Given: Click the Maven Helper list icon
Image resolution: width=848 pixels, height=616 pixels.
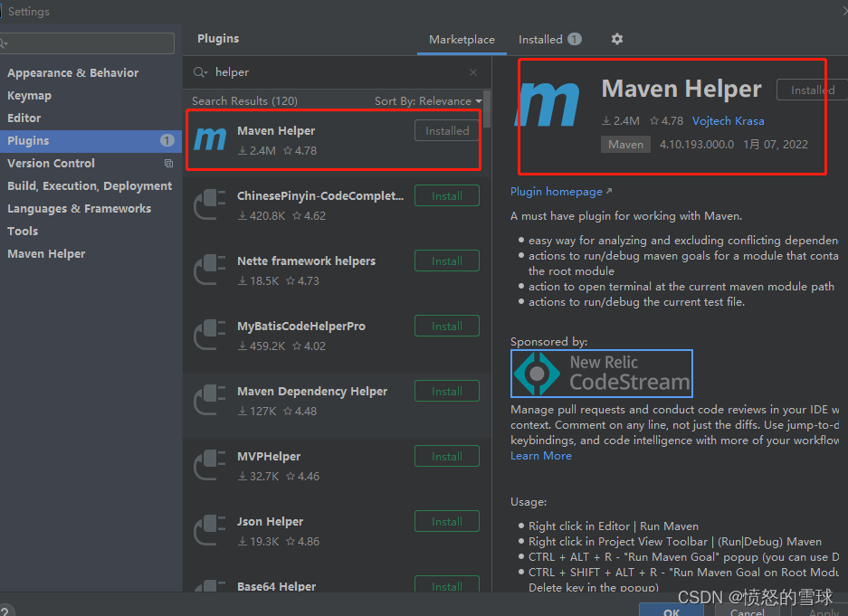Looking at the screenshot, I should [x=210, y=139].
